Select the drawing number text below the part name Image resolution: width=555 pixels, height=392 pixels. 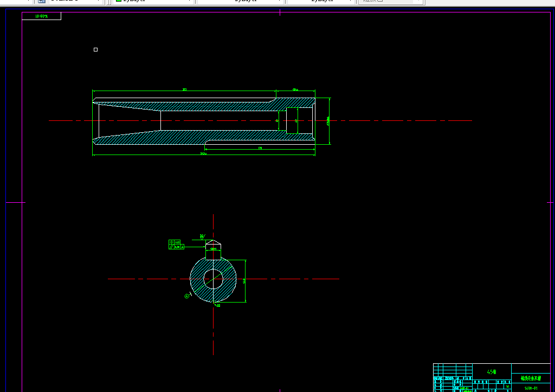coord(531,388)
